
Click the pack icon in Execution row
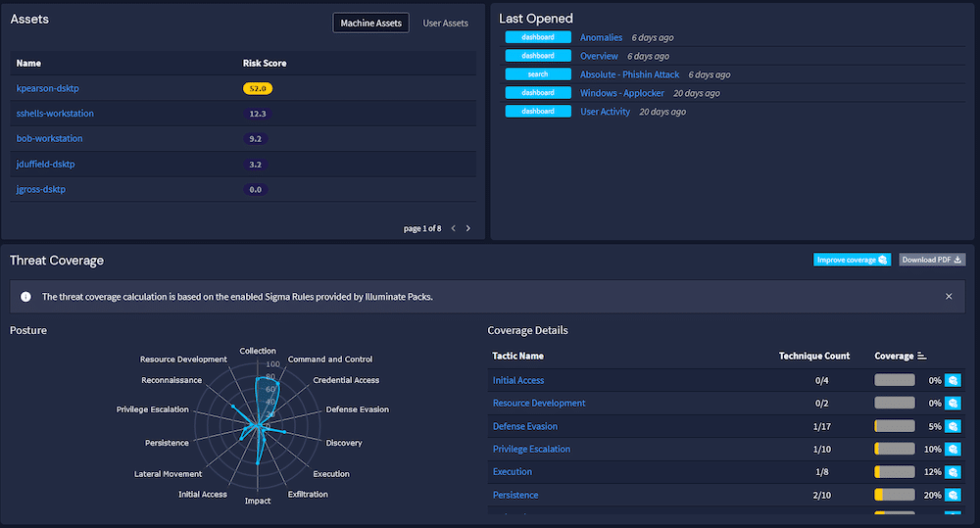pyautogui.click(x=953, y=472)
